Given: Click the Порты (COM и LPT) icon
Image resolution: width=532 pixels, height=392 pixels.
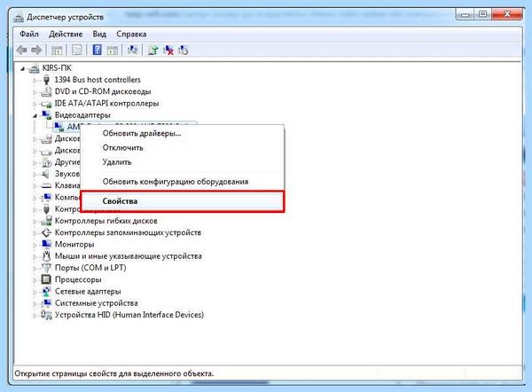Looking at the screenshot, I should click(x=46, y=268).
